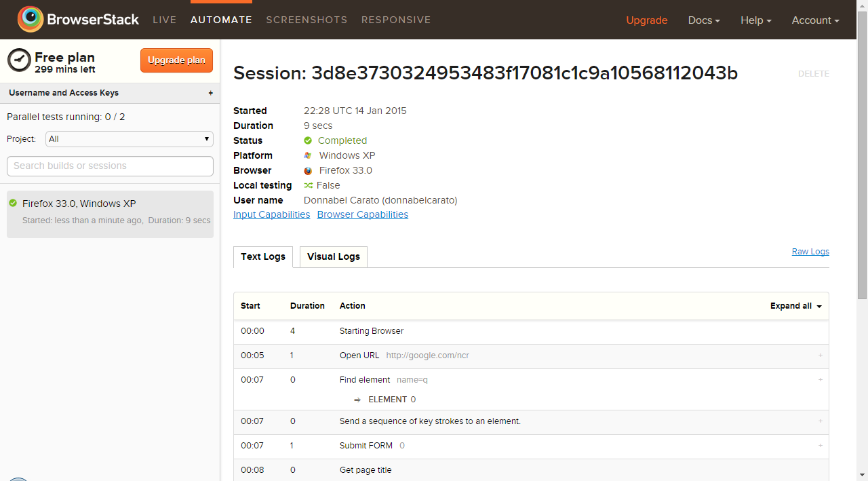Click the scrollbar up arrow

(x=863, y=5)
